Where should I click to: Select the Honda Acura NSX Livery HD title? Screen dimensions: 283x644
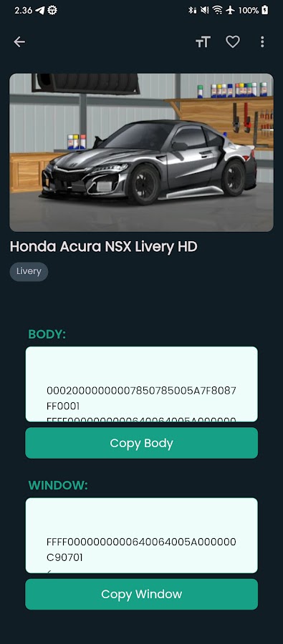tap(104, 247)
